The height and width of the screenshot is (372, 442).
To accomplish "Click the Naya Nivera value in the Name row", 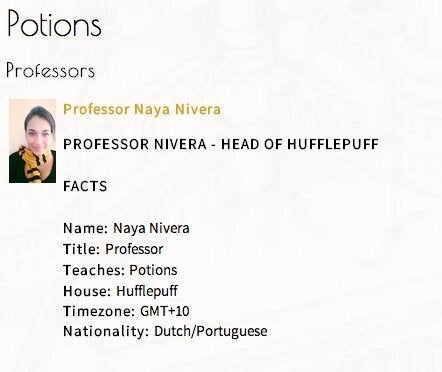I will click(151, 228).
